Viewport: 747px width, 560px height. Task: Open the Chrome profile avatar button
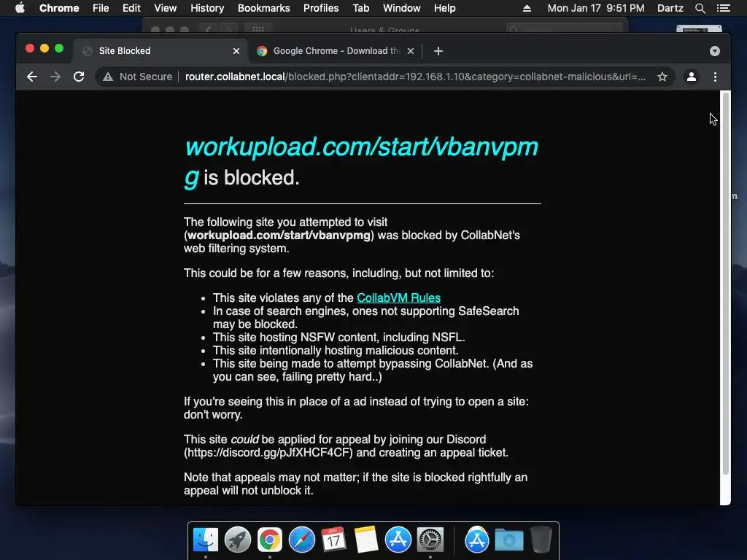pyautogui.click(x=692, y=77)
